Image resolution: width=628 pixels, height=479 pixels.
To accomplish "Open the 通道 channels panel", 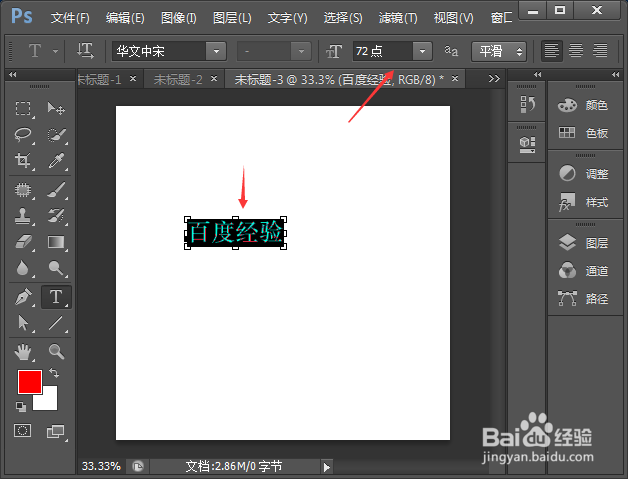I will 585,271.
